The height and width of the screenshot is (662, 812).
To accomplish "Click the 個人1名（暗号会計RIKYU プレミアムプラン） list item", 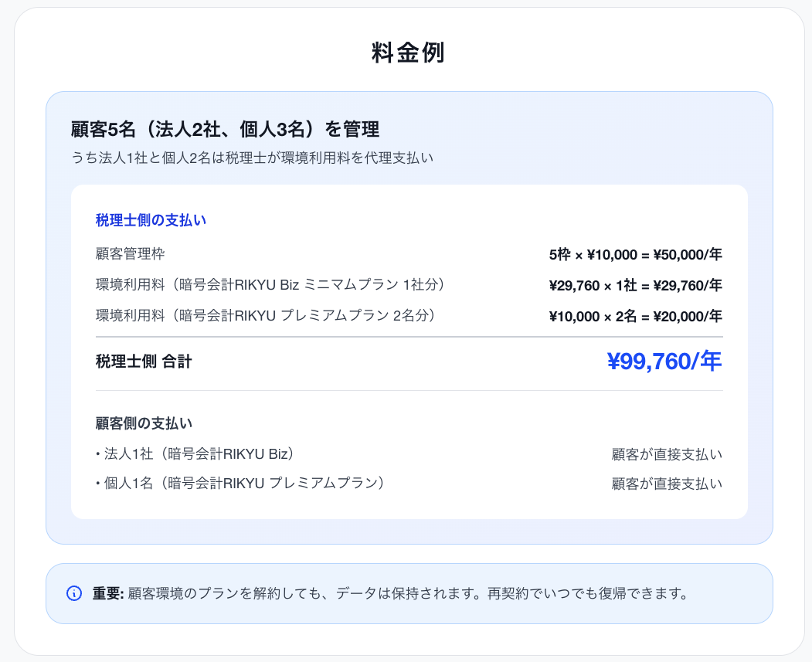I will (x=241, y=484).
